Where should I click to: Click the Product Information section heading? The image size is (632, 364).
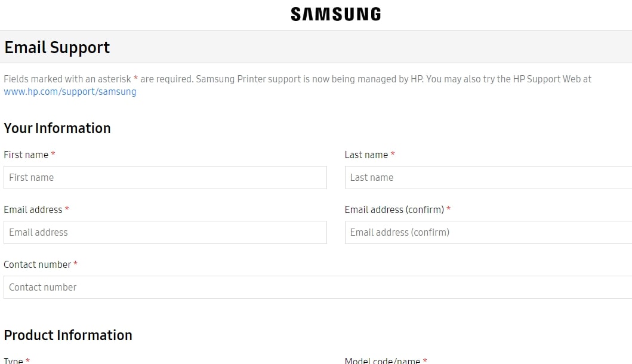coord(68,335)
